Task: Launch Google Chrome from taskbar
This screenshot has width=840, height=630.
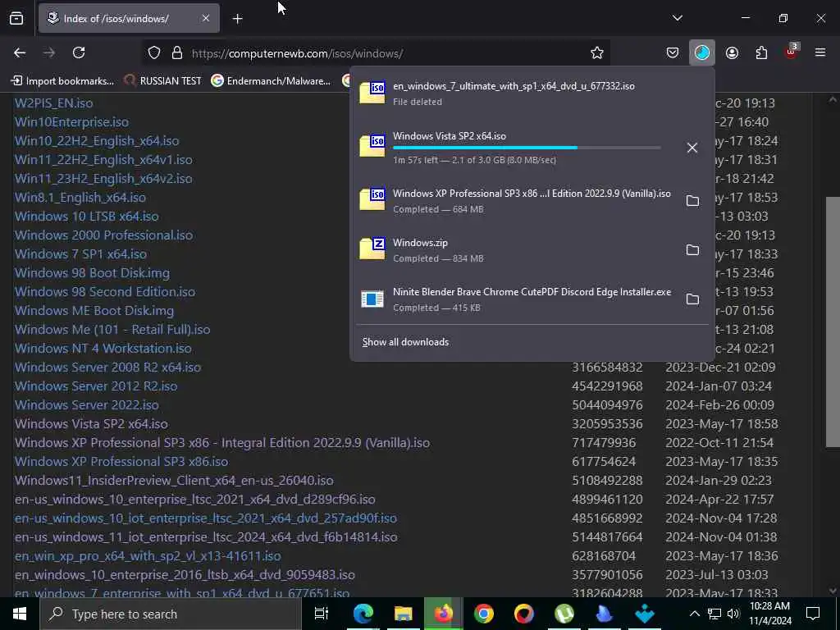Action: coord(484,614)
